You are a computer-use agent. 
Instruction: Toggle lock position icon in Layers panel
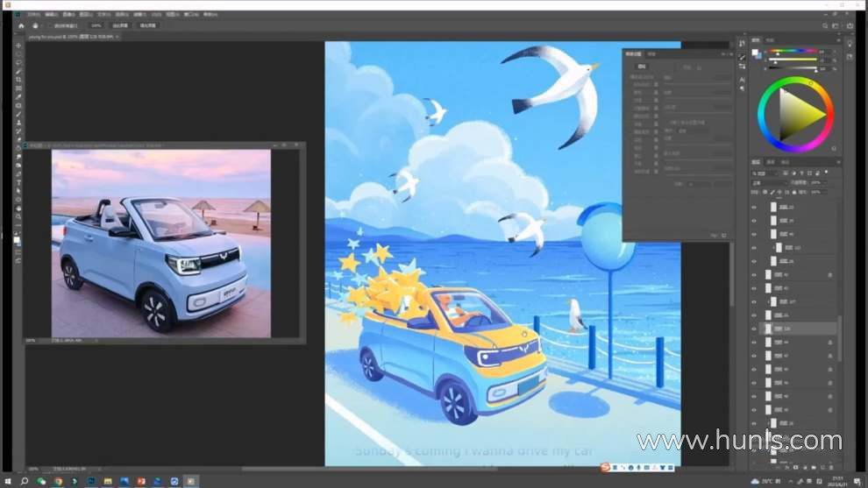point(779,192)
